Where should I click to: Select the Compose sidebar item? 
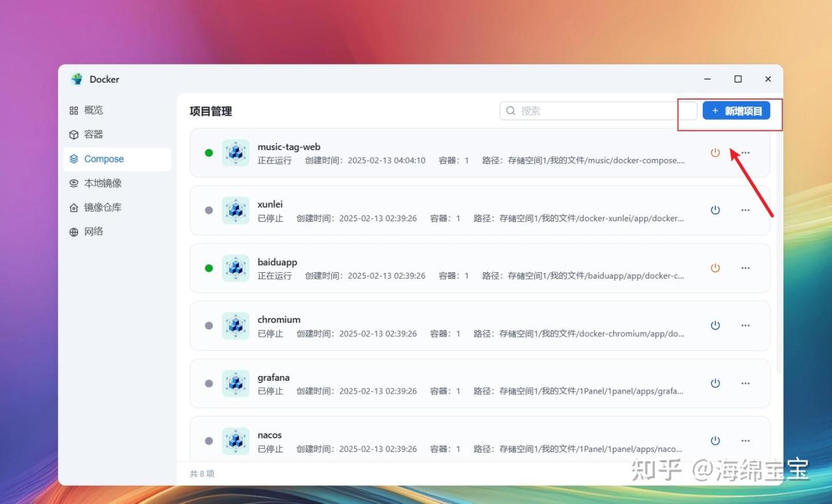click(117, 159)
